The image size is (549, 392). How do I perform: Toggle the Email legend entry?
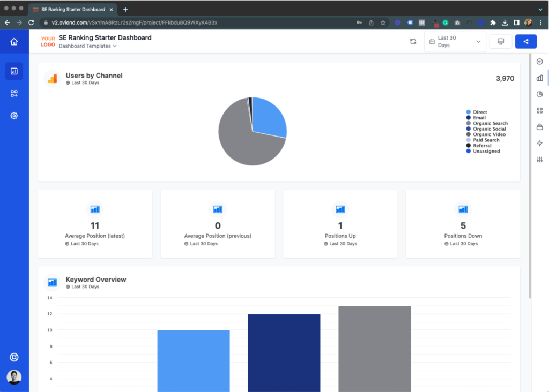[476, 118]
